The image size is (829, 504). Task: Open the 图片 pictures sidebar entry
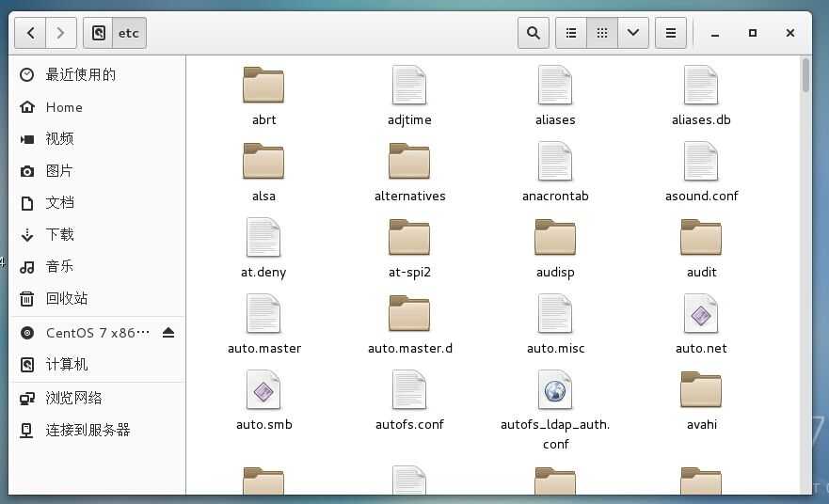click(x=97, y=170)
